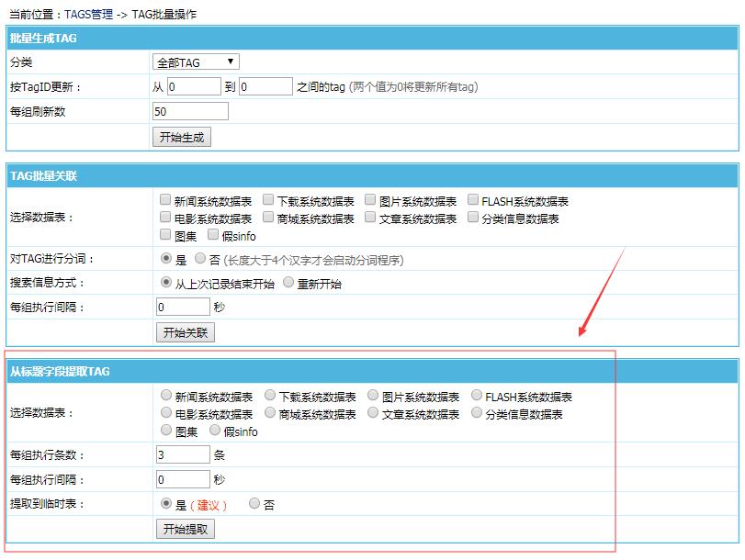Click the 每组执行条数 field showing 3
This screenshot has width=745, height=560.
click(x=183, y=454)
